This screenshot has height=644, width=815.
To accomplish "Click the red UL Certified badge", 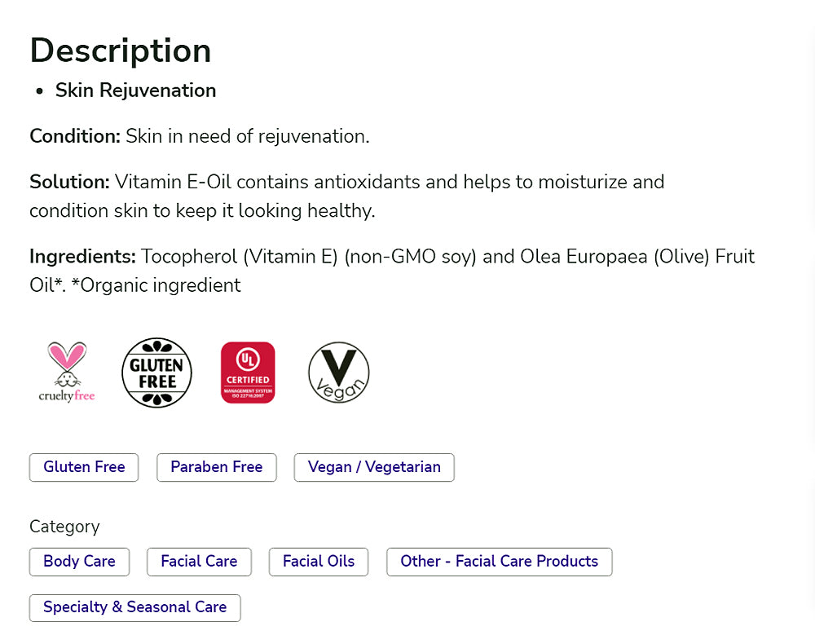I will (248, 372).
